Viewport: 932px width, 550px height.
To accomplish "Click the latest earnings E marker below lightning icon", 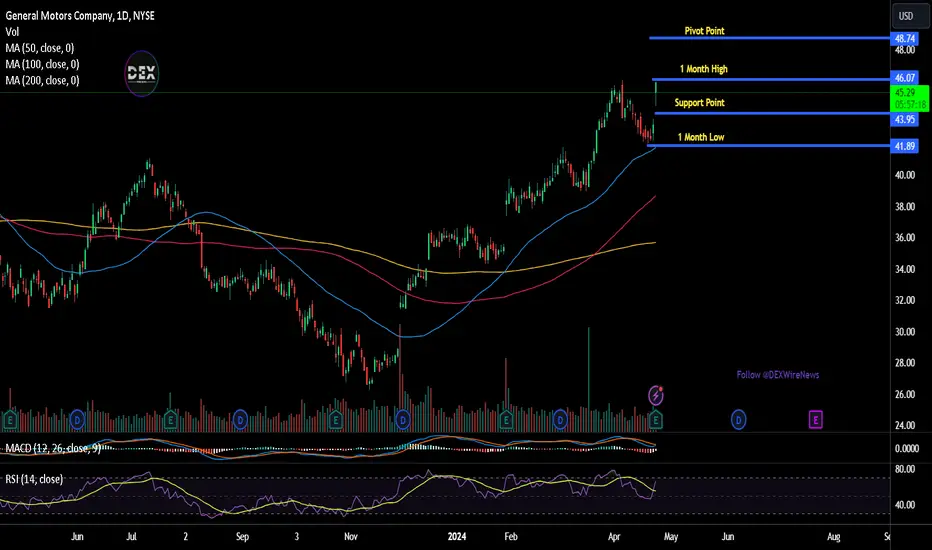I will pos(656,420).
